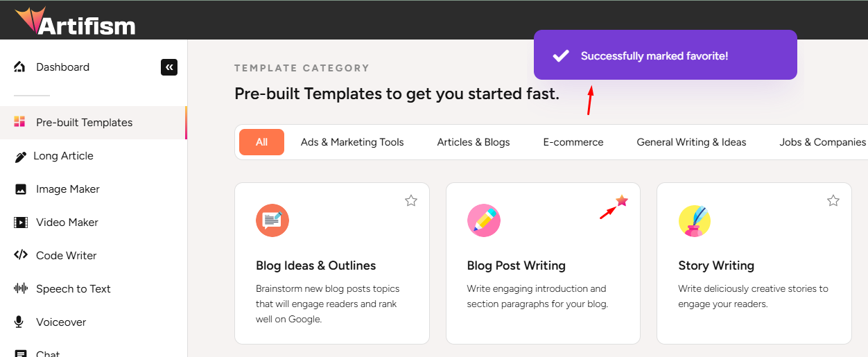868x357 pixels.
Task: Favorite the Blog Ideas & Outlines template
Action: click(411, 200)
